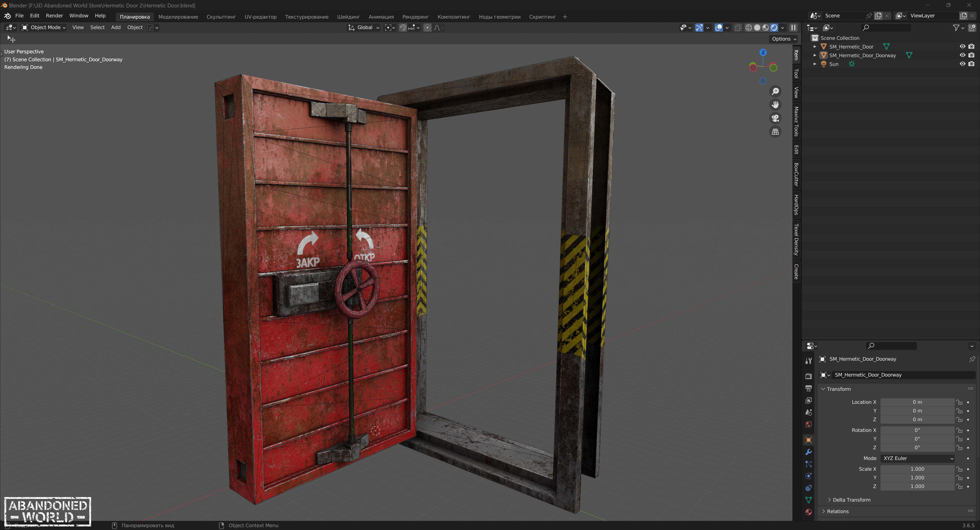Open the Render properties tab
The height and width of the screenshot is (530, 980).
pos(808,376)
